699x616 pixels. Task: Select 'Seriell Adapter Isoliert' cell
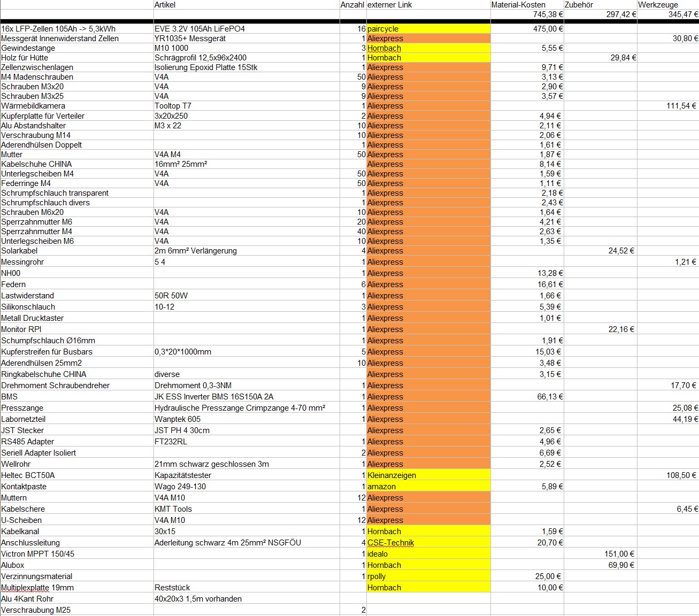point(77,453)
